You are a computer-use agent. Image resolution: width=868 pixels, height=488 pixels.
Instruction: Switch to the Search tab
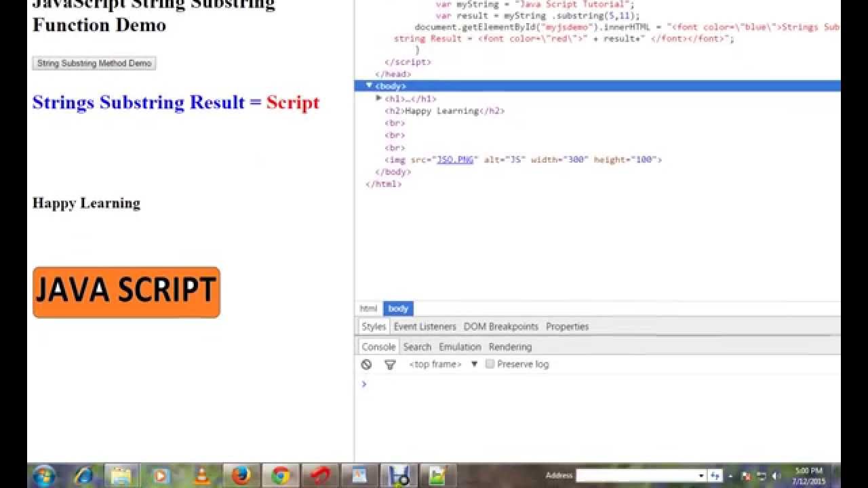(x=417, y=346)
